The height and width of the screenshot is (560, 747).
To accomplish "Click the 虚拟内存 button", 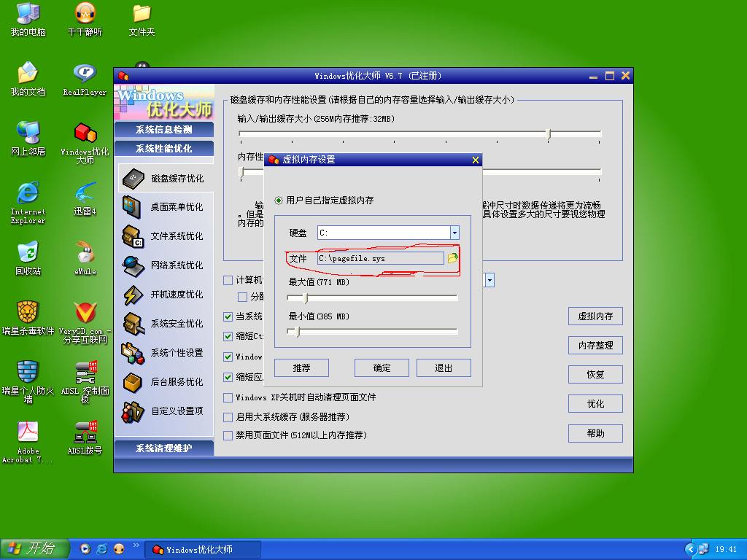I will [x=595, y=316].
